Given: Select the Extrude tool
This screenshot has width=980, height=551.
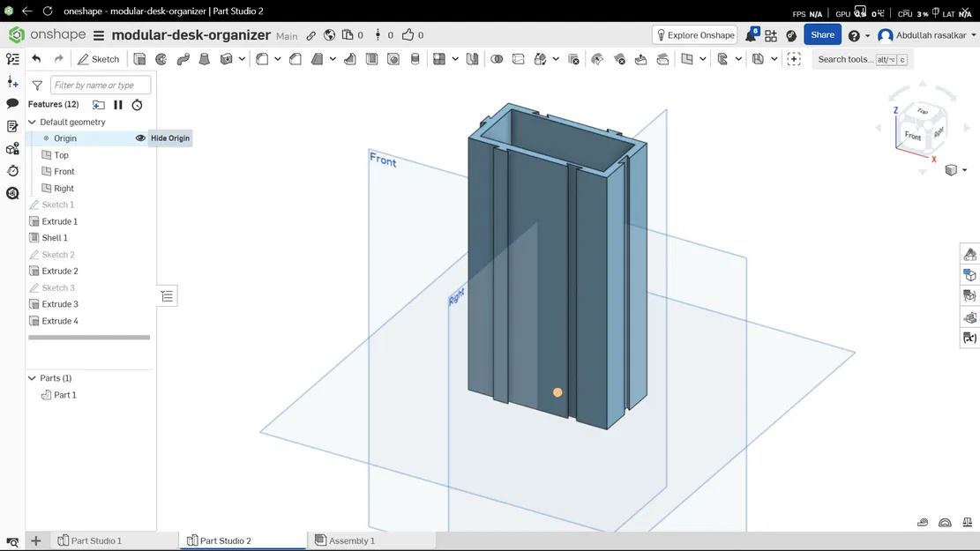Looking at the screenshot, I should tap(140, 59).
